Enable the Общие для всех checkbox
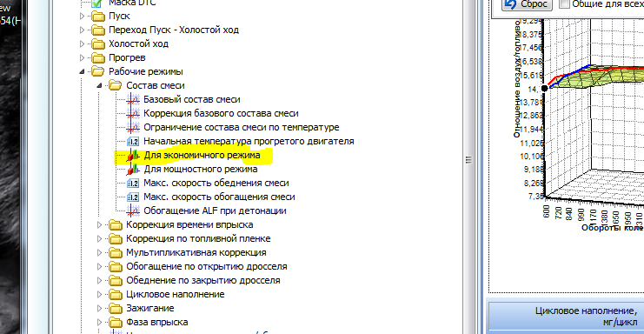The width and height of the screenshot is (644, 334). point(565,3)
